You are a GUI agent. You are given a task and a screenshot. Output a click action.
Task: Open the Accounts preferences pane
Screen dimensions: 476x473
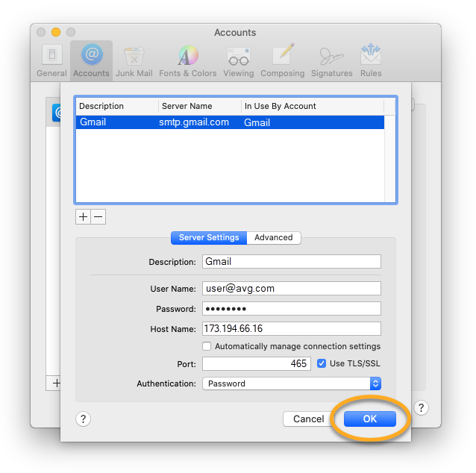pos(91,60)
